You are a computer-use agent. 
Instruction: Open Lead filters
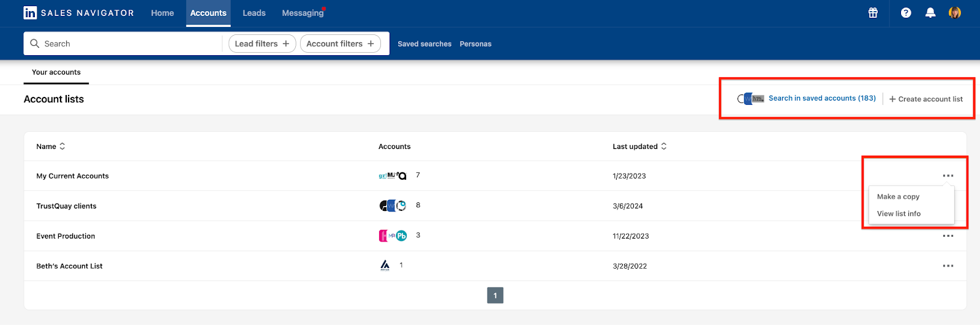(x=262, y=44)
